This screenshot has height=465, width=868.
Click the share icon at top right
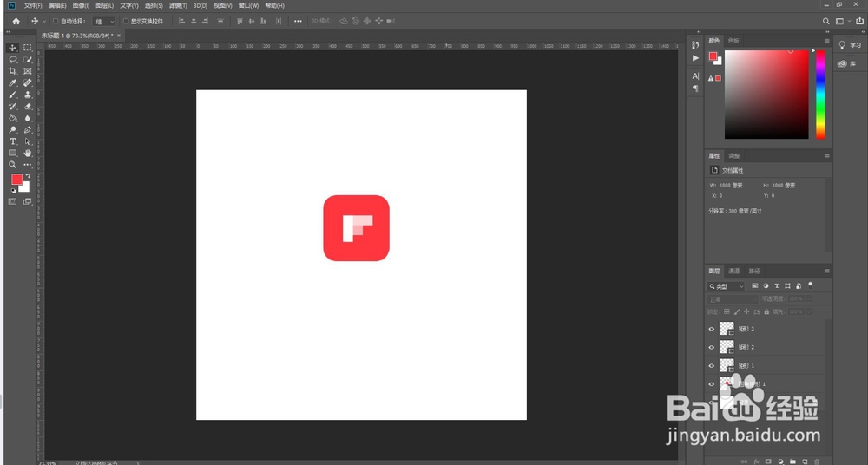[x=859, y=21]
